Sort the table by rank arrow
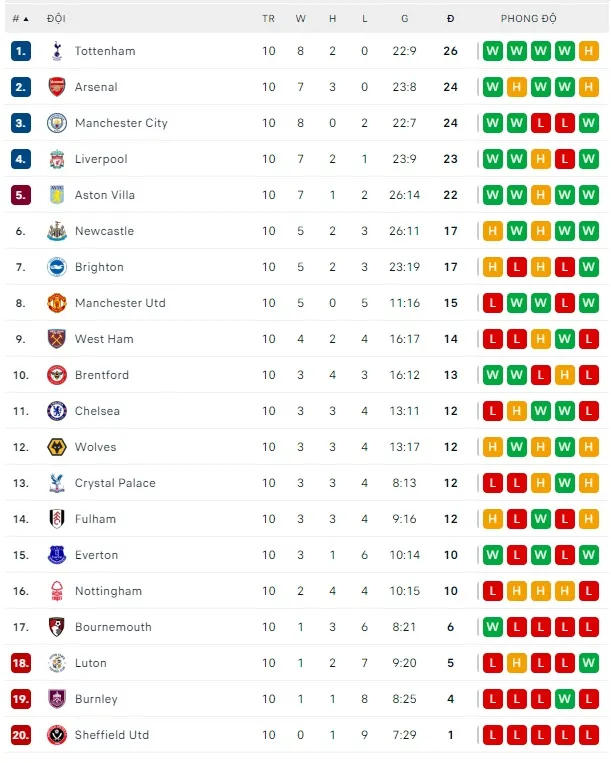Image resolution: width=611 pixels, height=763 pixels. (x=25, y=19)
